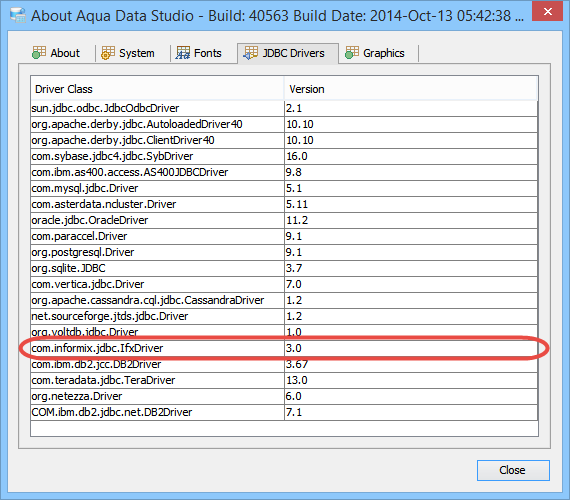Image resolution: width=570 pixels, height=500 pixels.
Task: Click version 5.1 of the mysql driver
Action: (x=294, y=188)
